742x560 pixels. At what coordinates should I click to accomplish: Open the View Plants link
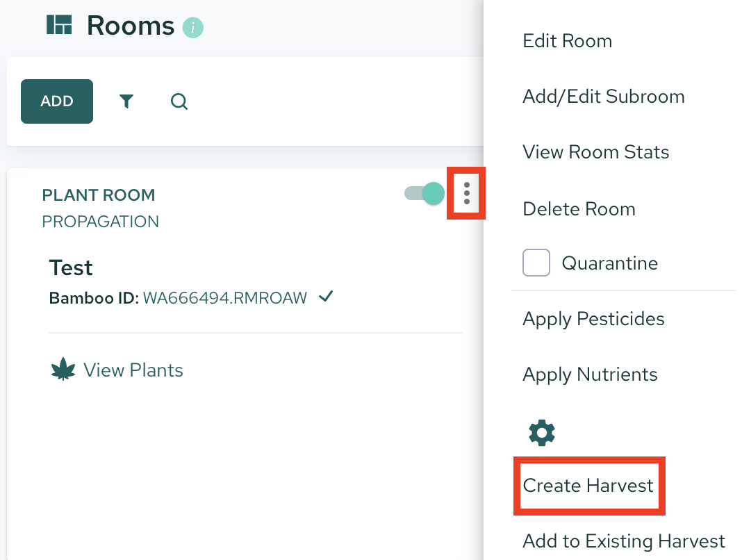click(133, 370)
